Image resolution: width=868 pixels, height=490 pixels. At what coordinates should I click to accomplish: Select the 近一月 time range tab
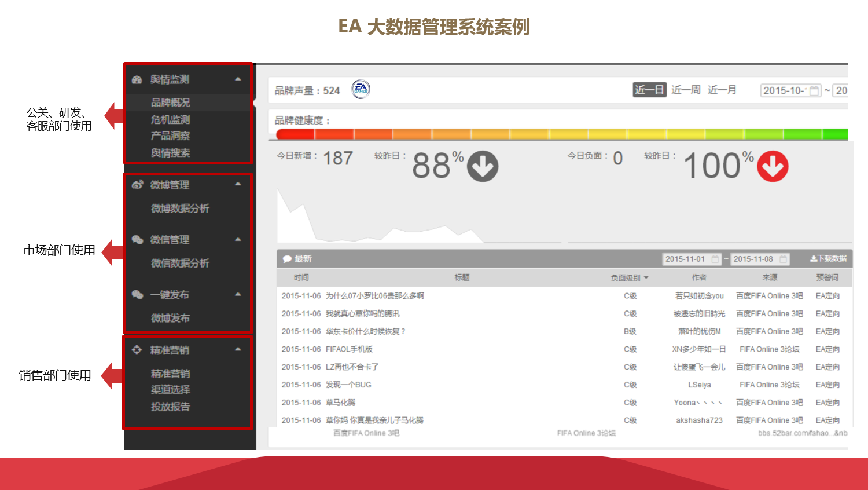click(722, 90)
